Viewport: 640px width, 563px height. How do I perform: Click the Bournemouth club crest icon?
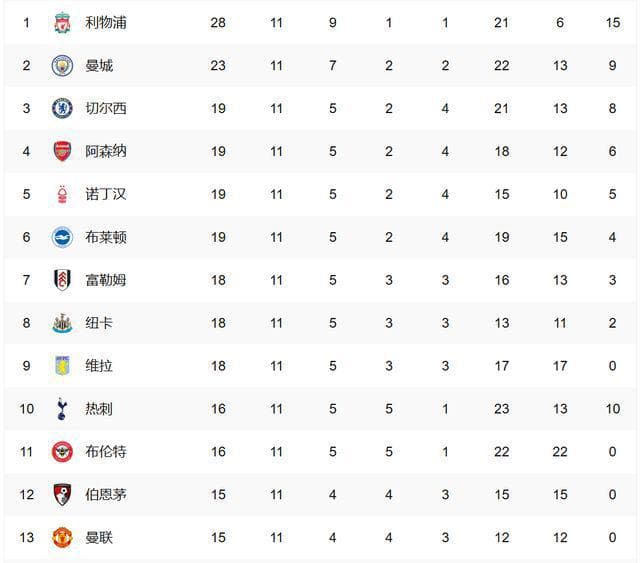click(62, 494)
